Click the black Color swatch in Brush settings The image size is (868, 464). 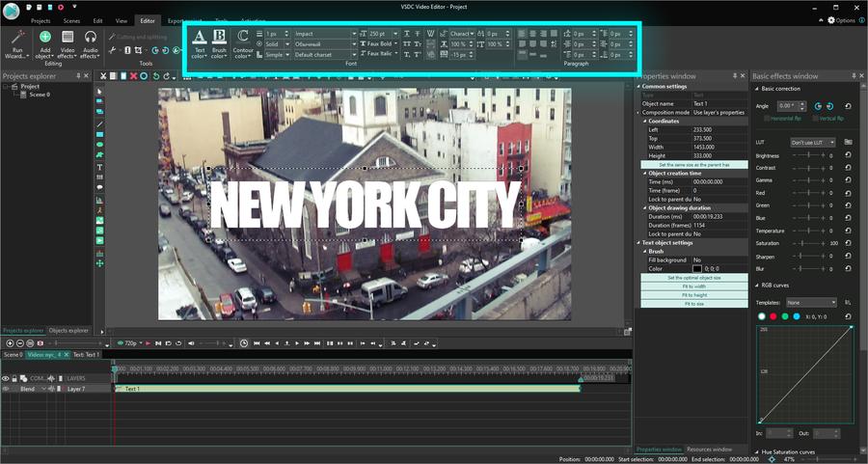(697, 269)
